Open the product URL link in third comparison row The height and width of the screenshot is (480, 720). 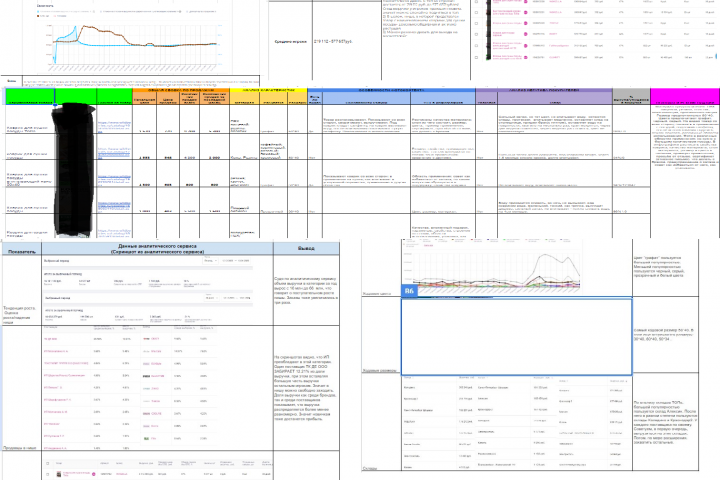tap(114, 180)
